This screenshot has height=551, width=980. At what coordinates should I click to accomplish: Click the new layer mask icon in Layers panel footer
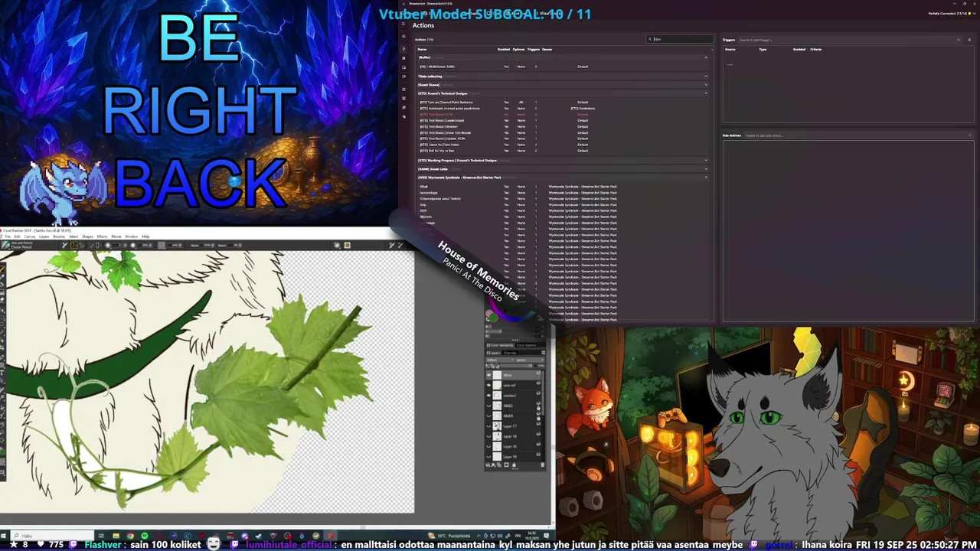pyautogui.click(x=506, y=465)
